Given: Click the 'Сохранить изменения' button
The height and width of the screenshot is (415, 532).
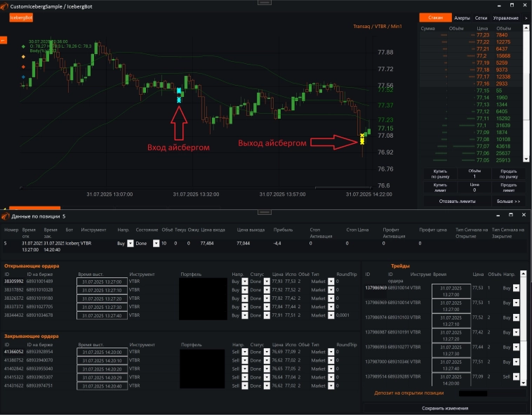Looking at the screenshot, I should [445, 408].
